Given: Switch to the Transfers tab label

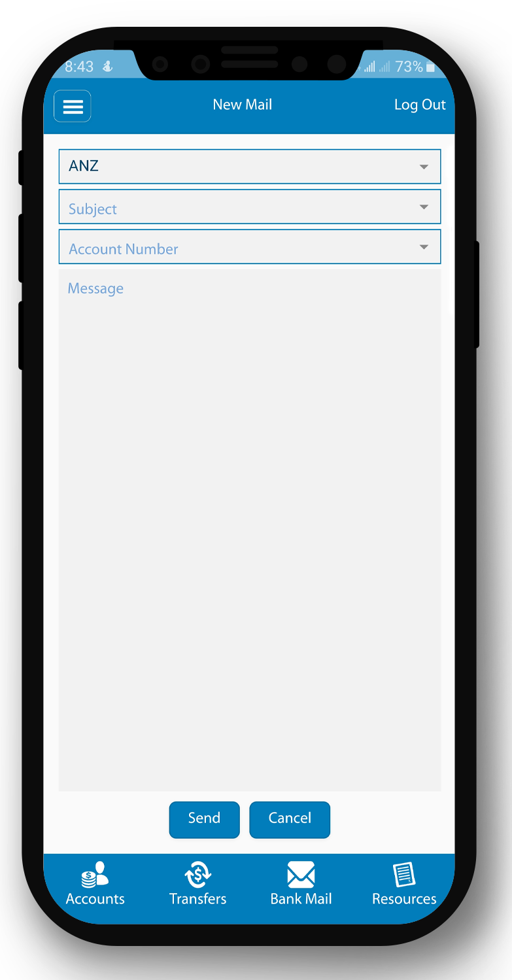Looking at the screenshot, I should (197, 899).
